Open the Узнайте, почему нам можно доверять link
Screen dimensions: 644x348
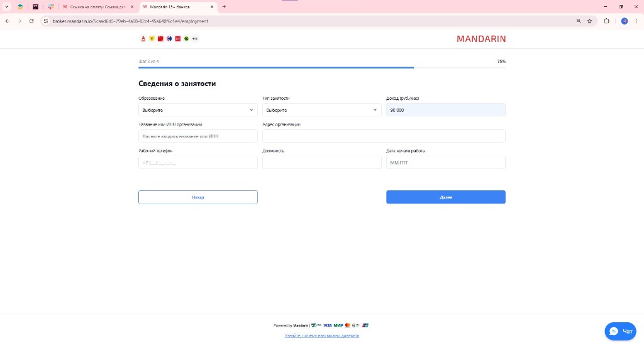pos(322,335)
